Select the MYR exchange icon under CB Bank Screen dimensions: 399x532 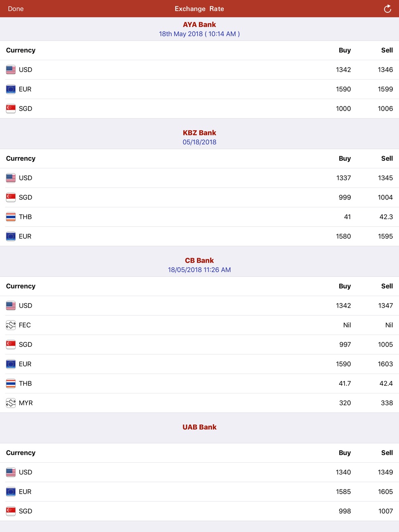11,403
